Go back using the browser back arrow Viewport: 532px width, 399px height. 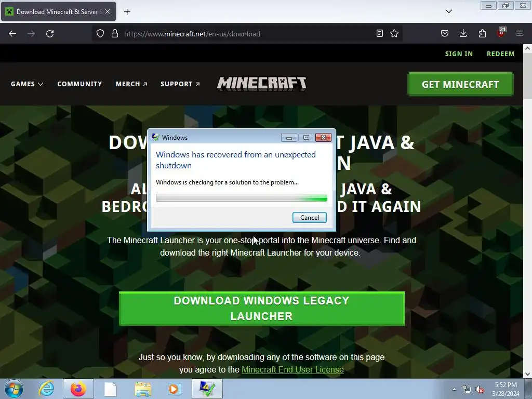(x=12, y=34)
